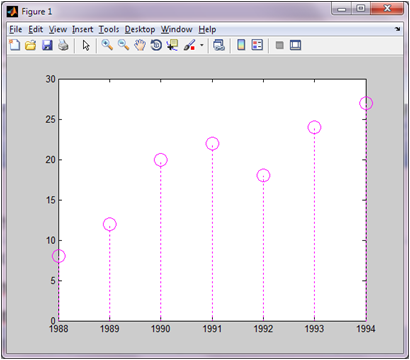Open the Help menu

coord(207,30)
